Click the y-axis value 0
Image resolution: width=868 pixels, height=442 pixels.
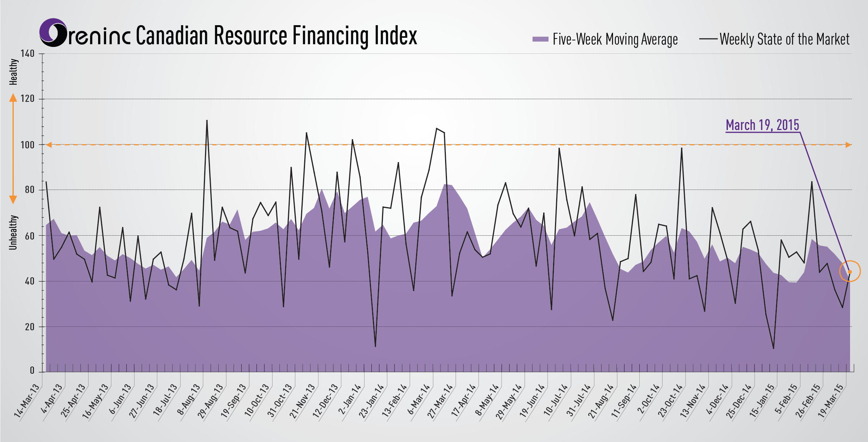click(32, 370)
